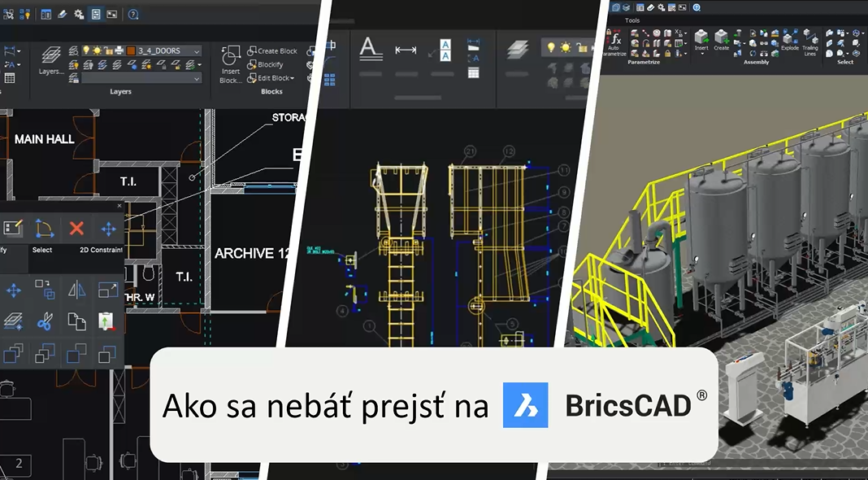Image resolution: width=868 pixels, height=480 pixels.
Task: Toggle the lock icon of layer 3_4_DOORS
Action: [108, 51]
